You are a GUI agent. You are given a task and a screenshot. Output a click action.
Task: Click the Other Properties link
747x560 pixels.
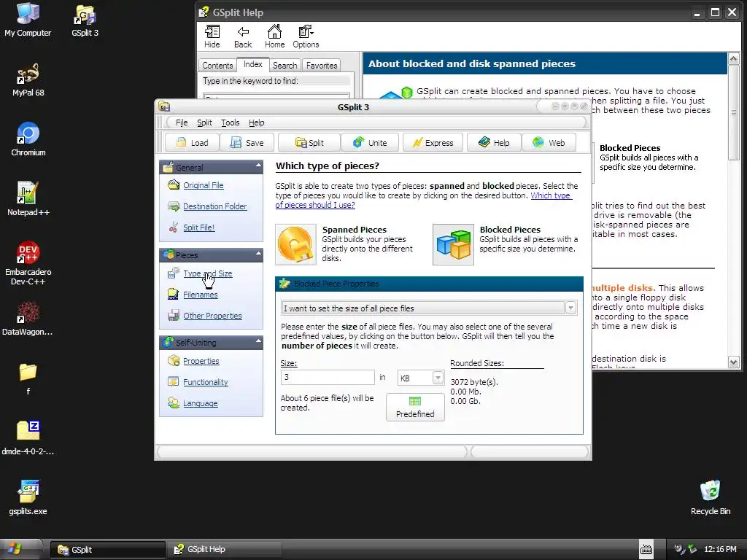tap(212, 315)
